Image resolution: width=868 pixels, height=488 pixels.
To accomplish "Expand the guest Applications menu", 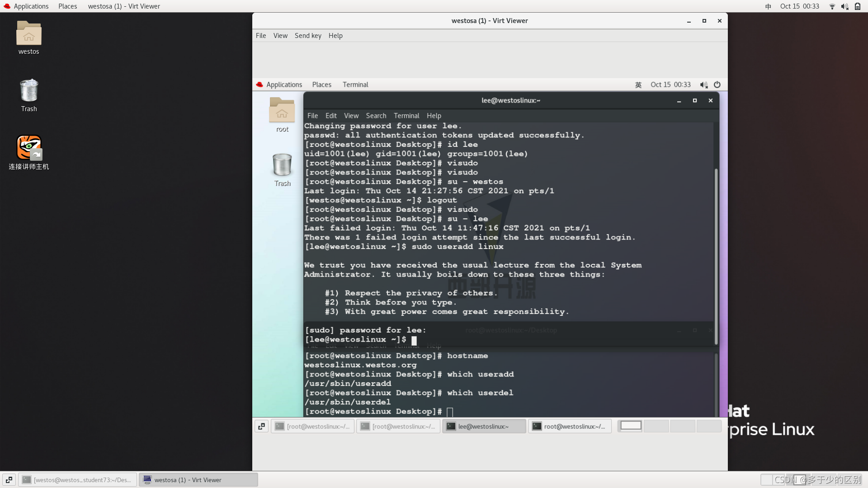I will (284, 84).
